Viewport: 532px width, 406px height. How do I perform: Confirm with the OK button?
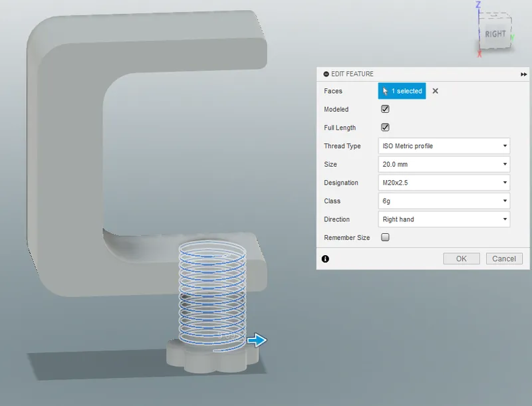coord(462,258)
